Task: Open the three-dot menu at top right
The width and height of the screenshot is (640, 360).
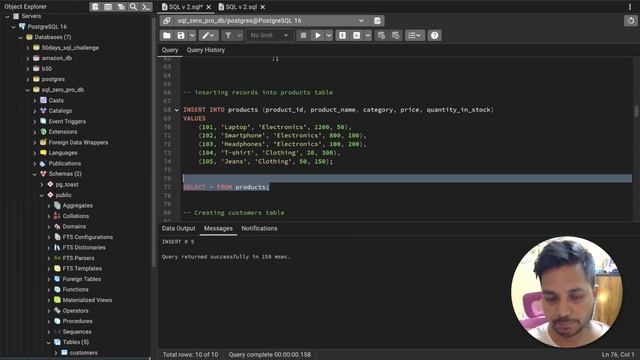Action: (630, 7)
